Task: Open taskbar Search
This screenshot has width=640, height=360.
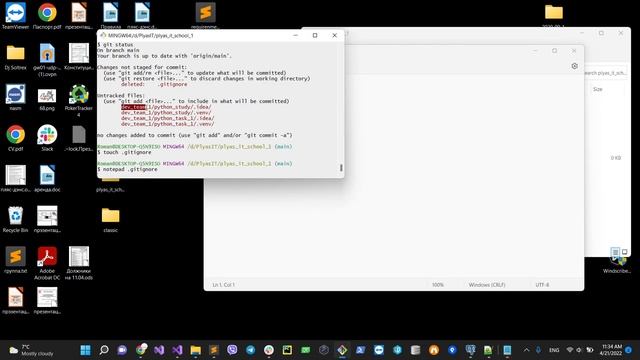Action: tap(104, 350)
